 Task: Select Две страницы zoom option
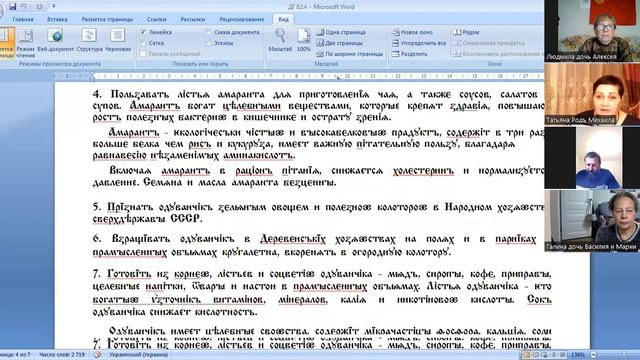340,43
